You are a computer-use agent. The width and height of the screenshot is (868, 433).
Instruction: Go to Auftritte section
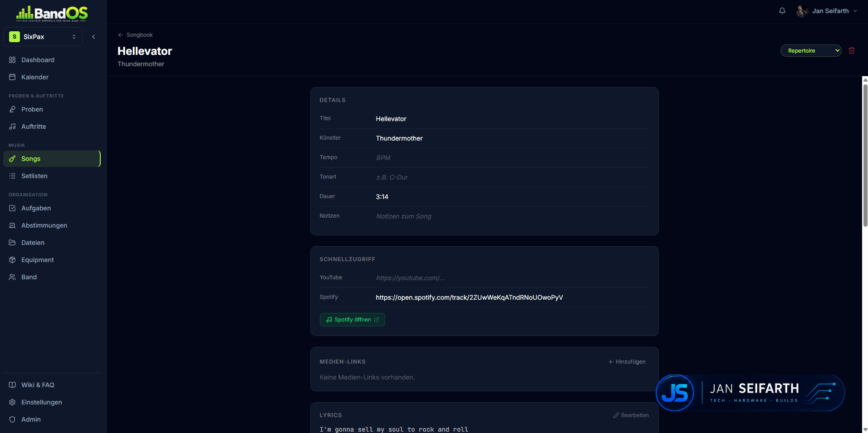click(52, 126)
